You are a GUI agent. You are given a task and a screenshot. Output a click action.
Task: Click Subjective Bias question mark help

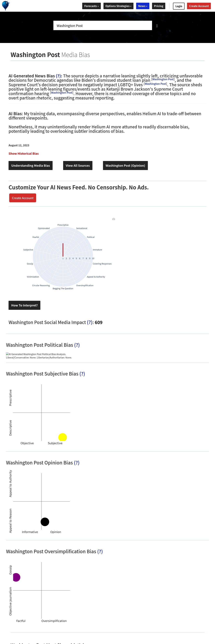point(82,374)
